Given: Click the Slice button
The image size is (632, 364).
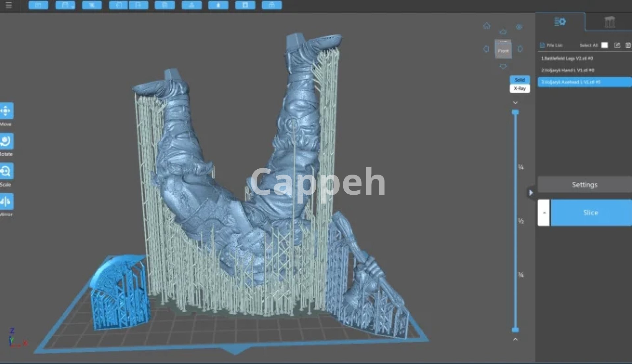Looking at the screenshot, I should 591,212.
